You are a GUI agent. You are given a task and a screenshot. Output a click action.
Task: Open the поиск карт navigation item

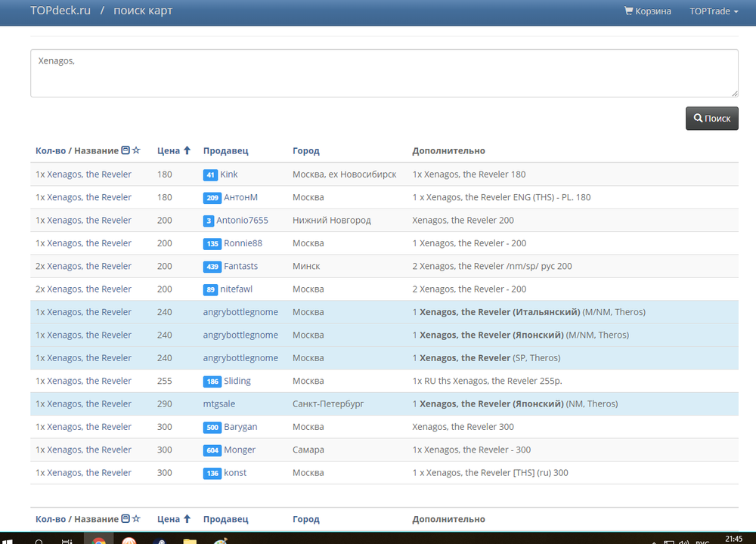point(143,11)
